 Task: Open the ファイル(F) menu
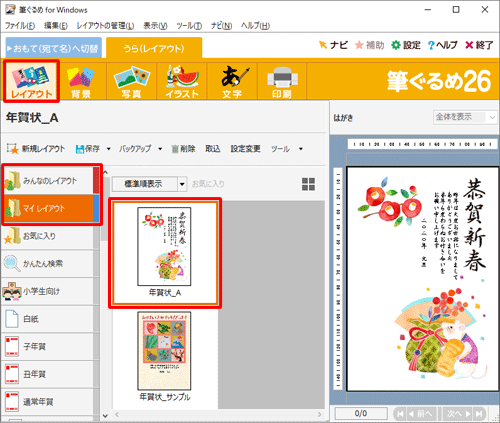point(20,26)
